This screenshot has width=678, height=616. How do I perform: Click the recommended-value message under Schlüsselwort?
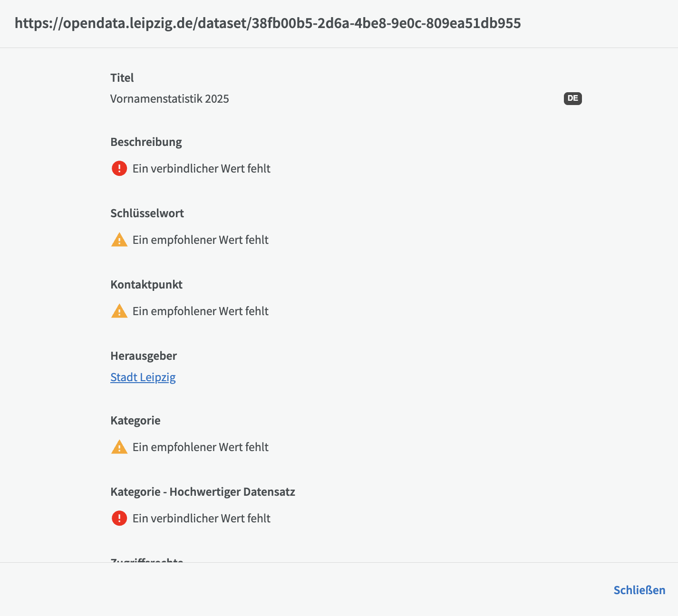[200, 240]
